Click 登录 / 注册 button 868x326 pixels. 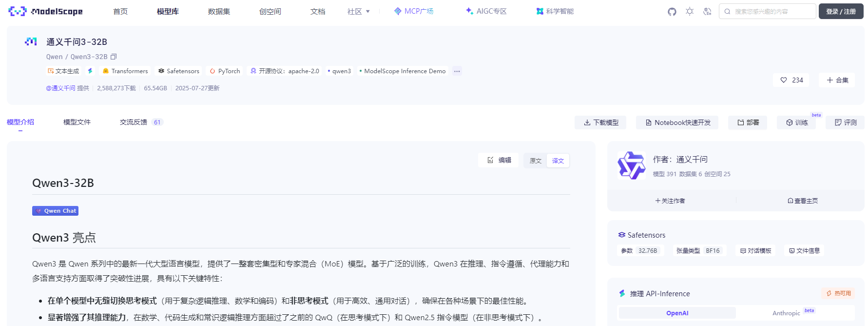[x=841, y=11]
